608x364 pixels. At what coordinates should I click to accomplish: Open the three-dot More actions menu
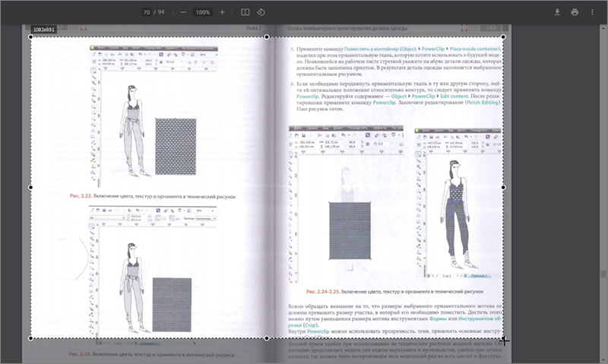pyautogui.click(x=592, y=12)
